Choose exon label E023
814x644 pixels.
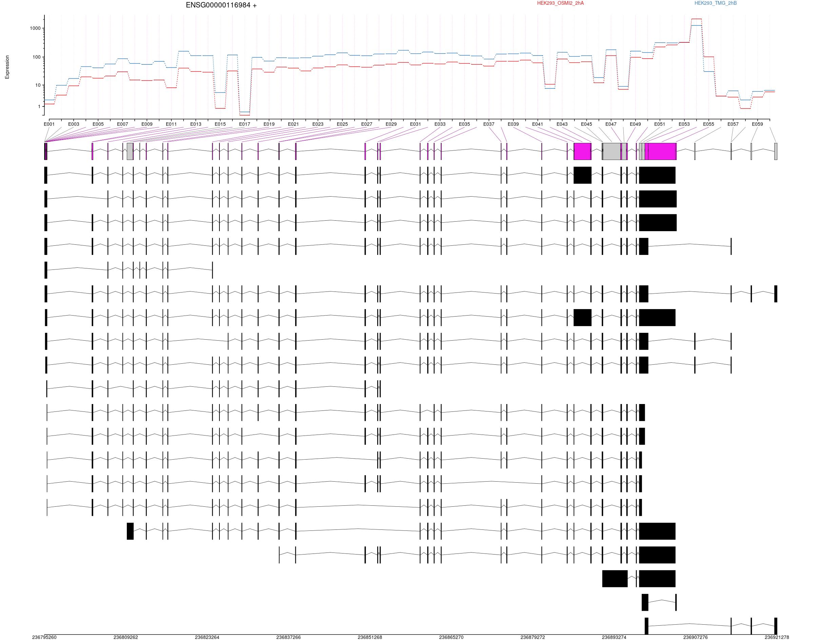click(x=318, y=124)
